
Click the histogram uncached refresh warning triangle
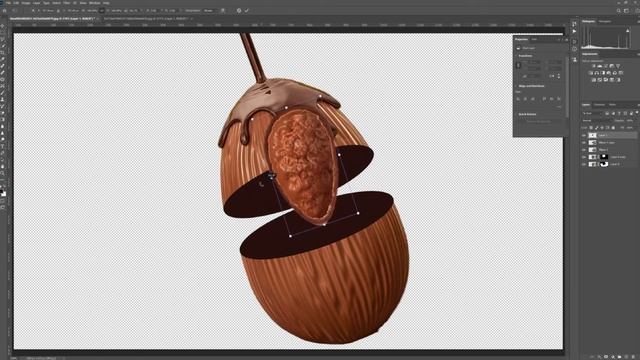627,30
